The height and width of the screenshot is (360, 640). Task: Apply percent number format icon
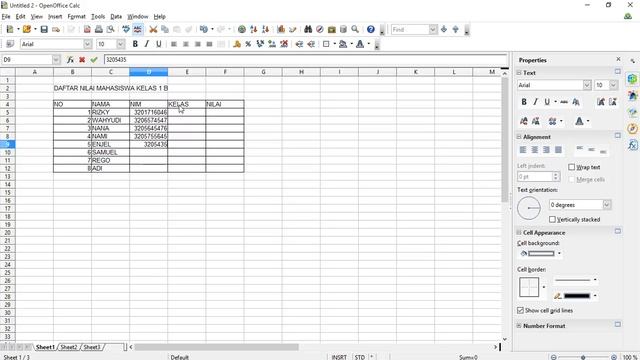[248, 44]
